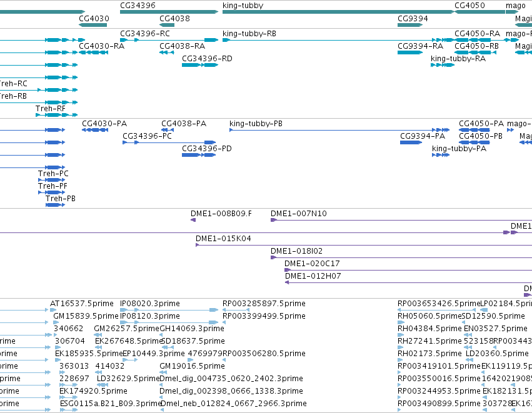Select the CG9394-RA transcript label

(x=421, y=46)
